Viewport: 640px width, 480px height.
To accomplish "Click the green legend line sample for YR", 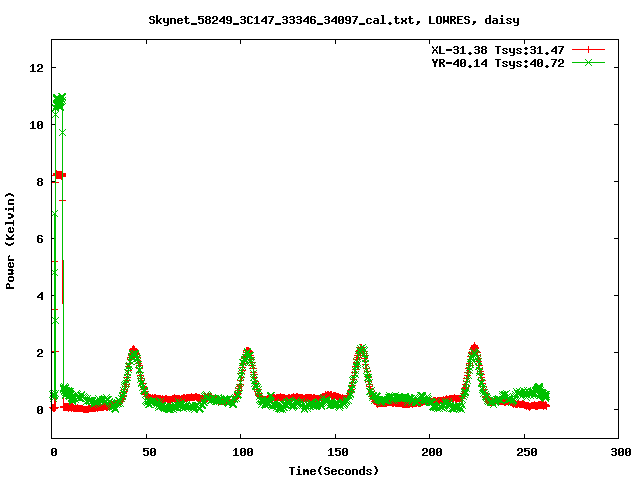I will point(588,62).
